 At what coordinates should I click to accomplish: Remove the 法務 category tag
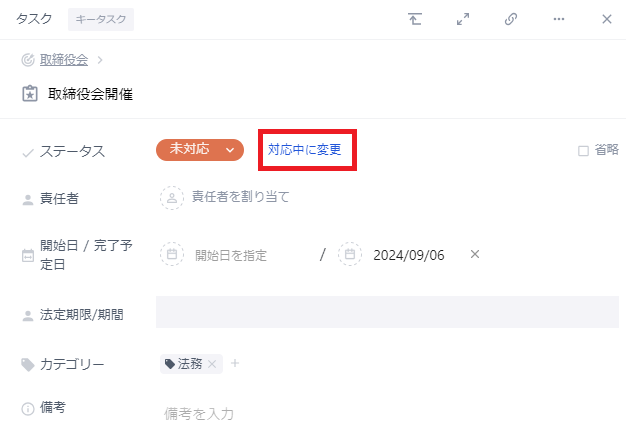click(x=212, y=364)
